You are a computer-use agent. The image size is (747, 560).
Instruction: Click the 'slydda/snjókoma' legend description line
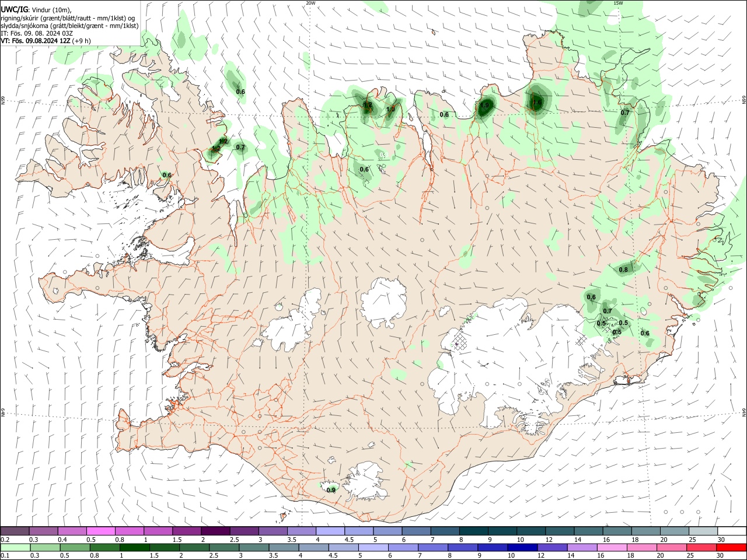[x=69, y=26]
